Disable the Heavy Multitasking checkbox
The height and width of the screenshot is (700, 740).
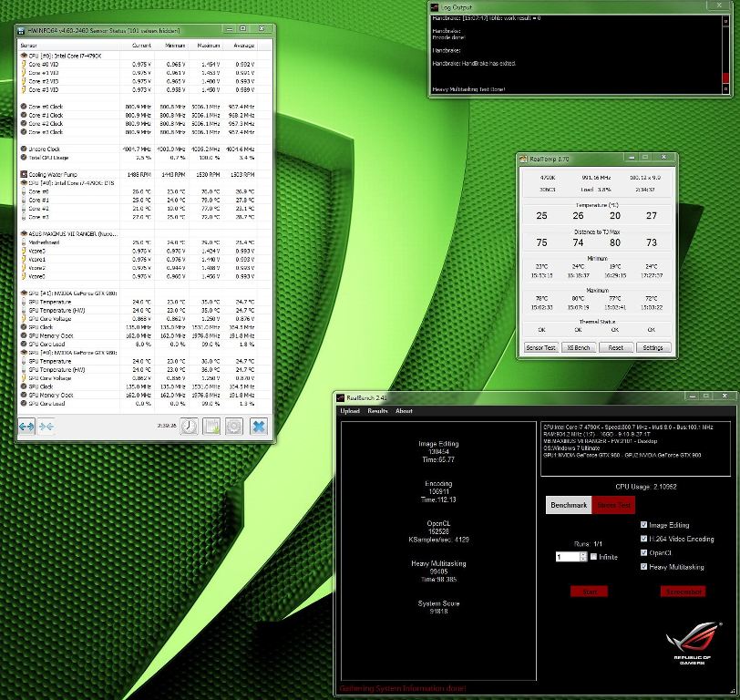[x=643, y=566]
